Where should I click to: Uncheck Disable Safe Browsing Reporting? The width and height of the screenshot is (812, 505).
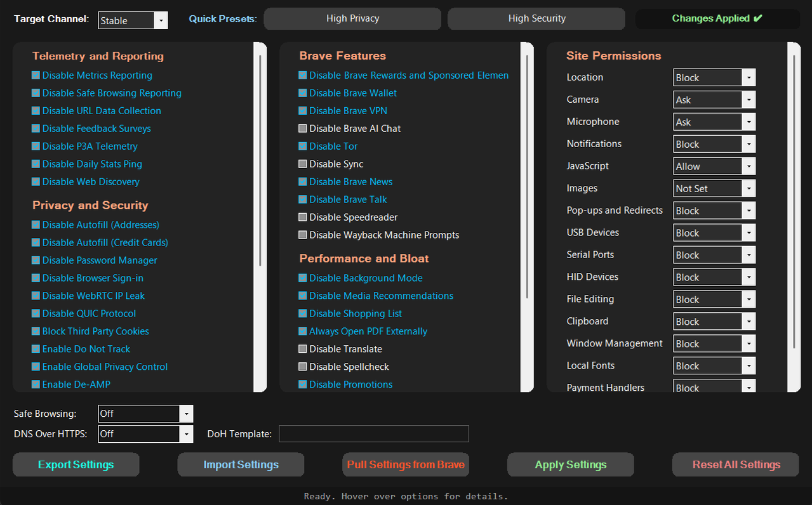tap(107, 93)
